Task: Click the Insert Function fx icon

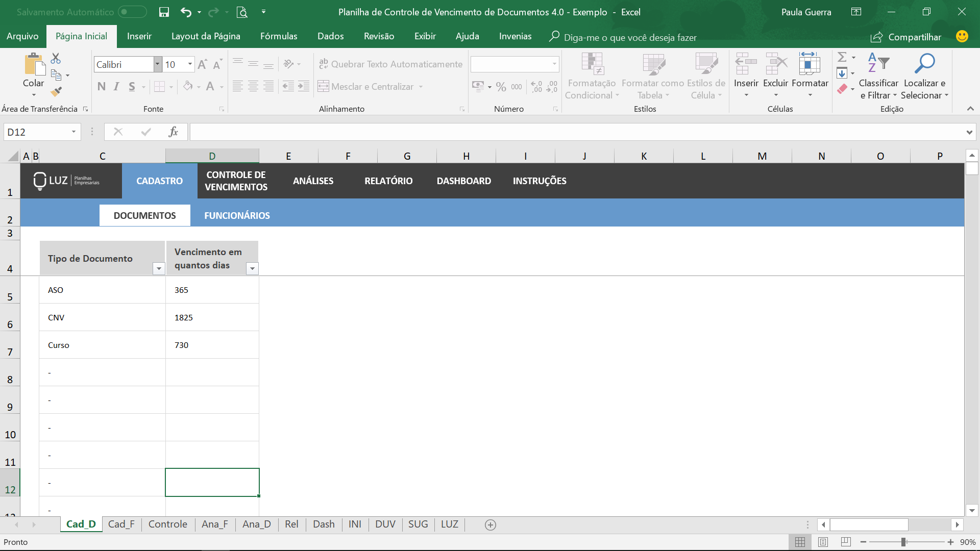Action: pyautogui.click(x=173, y=132)
